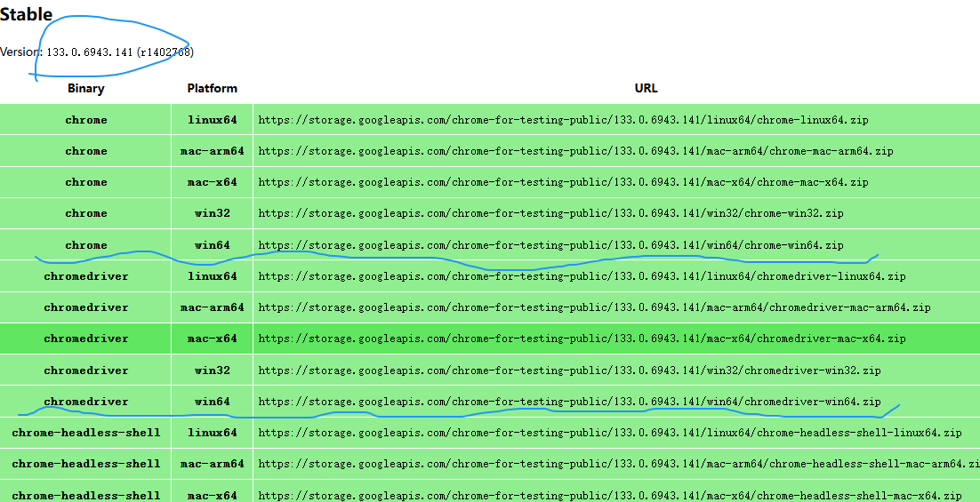Select the chromedriver-mac-x64.zip URL
The height and width of the screenshot is (502, 980).
tap(582, 339)
